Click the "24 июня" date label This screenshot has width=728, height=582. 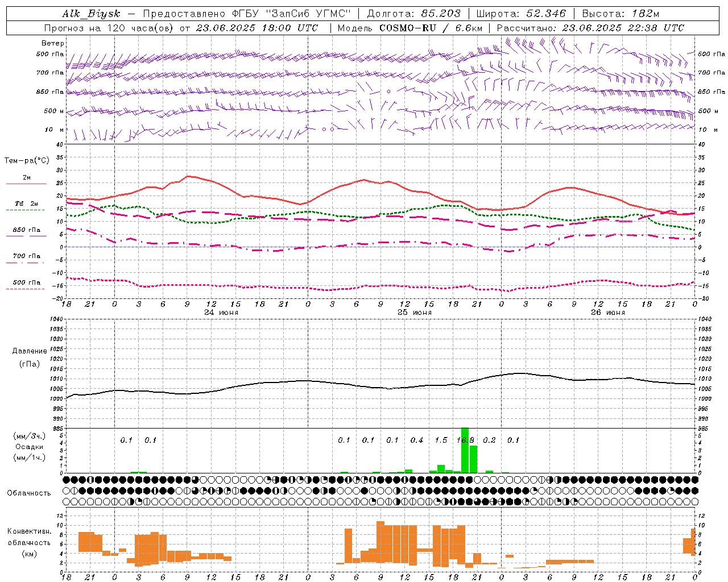point(221,313)
